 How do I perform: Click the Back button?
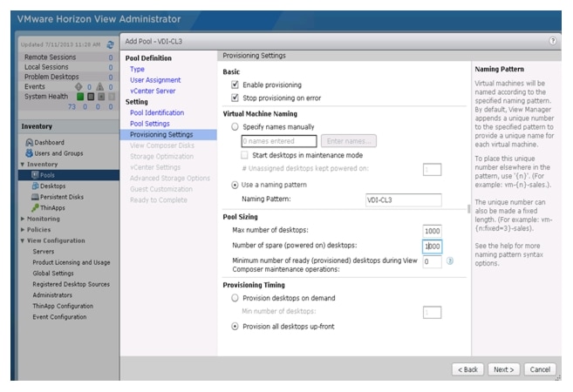(467, 369)
